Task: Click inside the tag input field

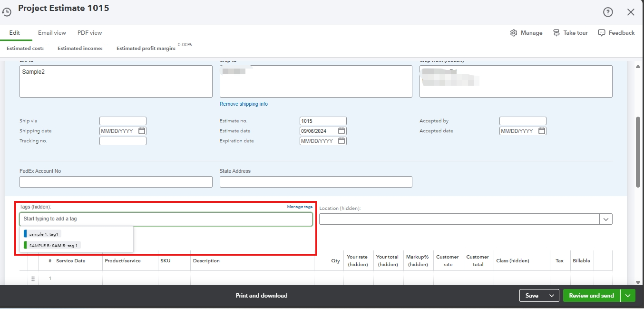Action: [x=166, y=219]
